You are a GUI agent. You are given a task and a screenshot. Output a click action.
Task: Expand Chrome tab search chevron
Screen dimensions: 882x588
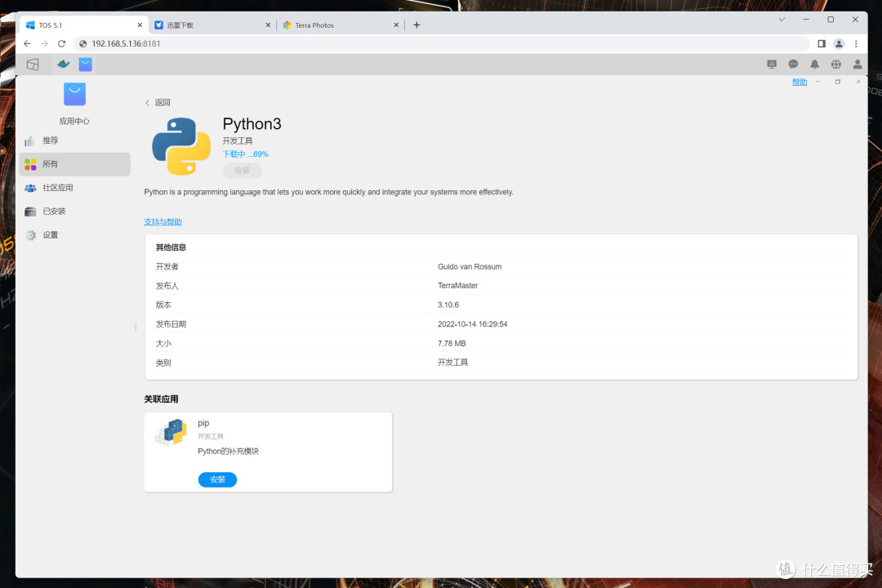pos(782,19)
